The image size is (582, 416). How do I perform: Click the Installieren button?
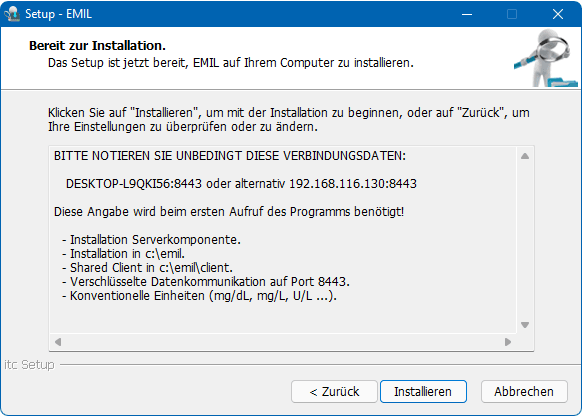point(423,392)
